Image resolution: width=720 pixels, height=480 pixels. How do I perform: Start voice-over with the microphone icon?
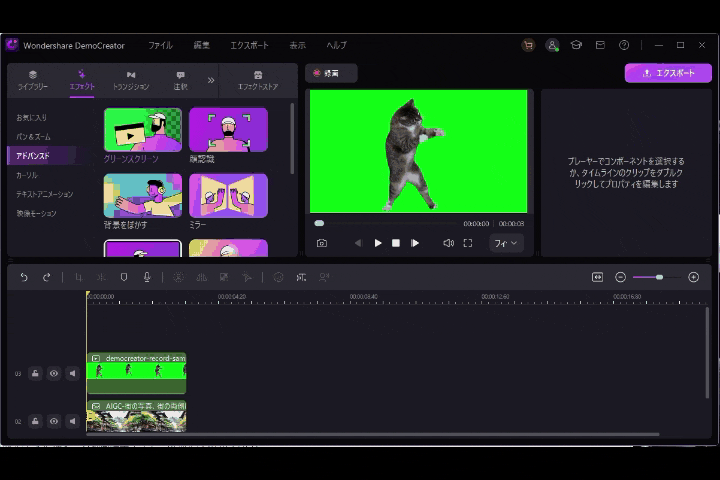pos(147,277)
